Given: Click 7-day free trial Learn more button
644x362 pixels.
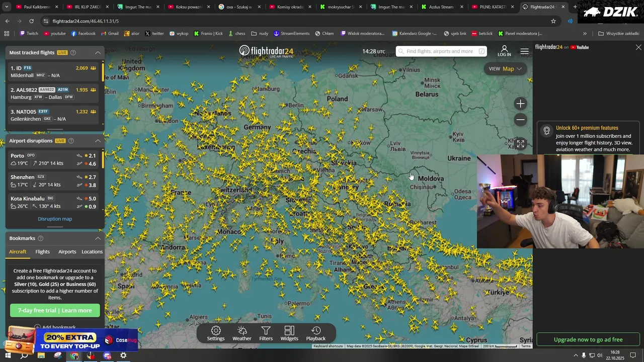Looking at the screenshot, I should (x=55, y=310).
